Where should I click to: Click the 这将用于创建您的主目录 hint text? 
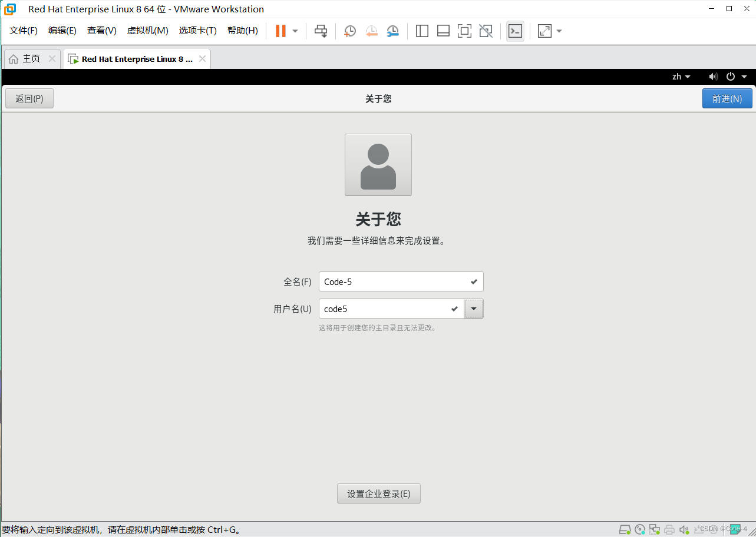pos(377,328)
